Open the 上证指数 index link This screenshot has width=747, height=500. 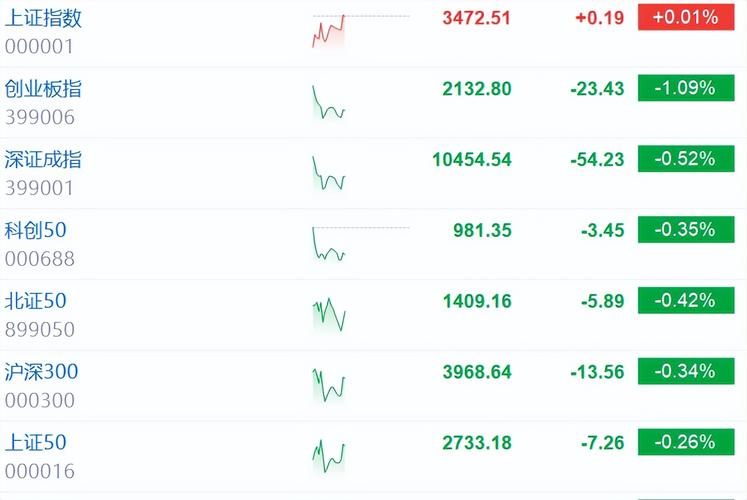click(x=44, y=18)
